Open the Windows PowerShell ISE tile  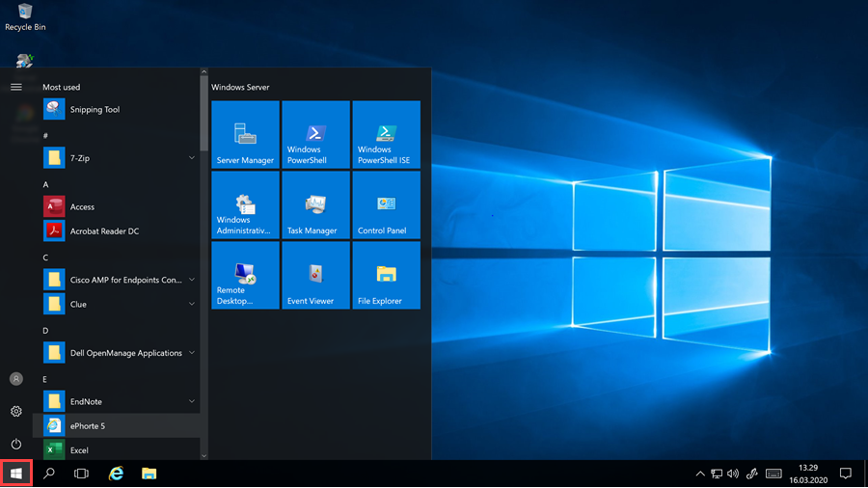click(x=387, y=134)
